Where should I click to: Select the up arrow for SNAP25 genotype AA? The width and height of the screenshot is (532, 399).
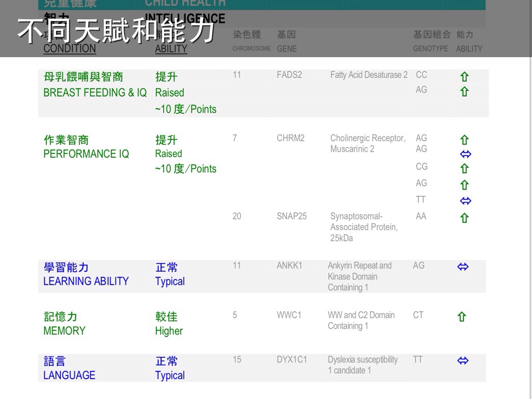(464, 218)
